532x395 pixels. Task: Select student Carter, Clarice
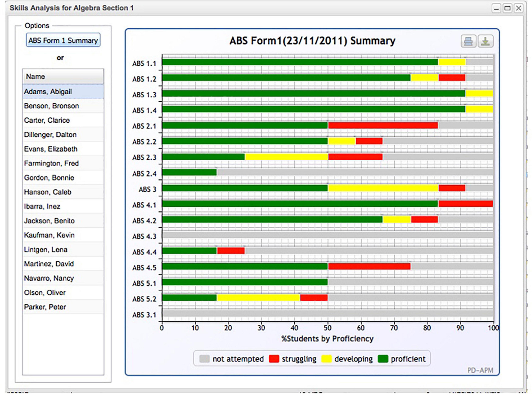(x=63, y=120)
